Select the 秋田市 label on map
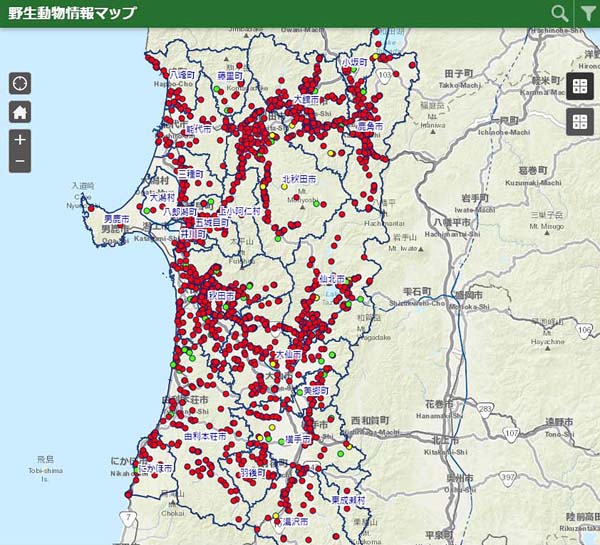 221,296
